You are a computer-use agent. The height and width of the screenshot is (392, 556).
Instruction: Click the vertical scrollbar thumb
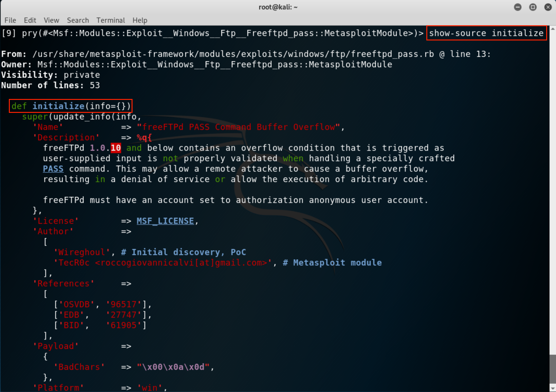553,369
